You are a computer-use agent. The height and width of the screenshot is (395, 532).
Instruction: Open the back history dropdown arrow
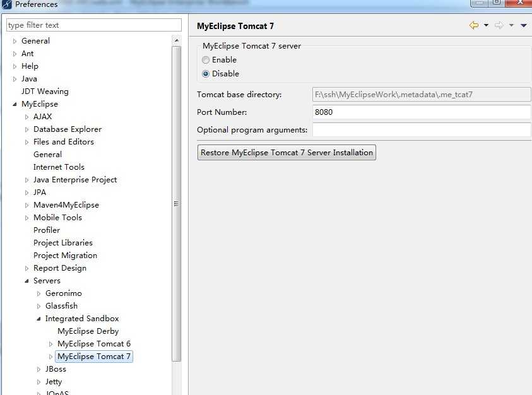click(486, 25)
